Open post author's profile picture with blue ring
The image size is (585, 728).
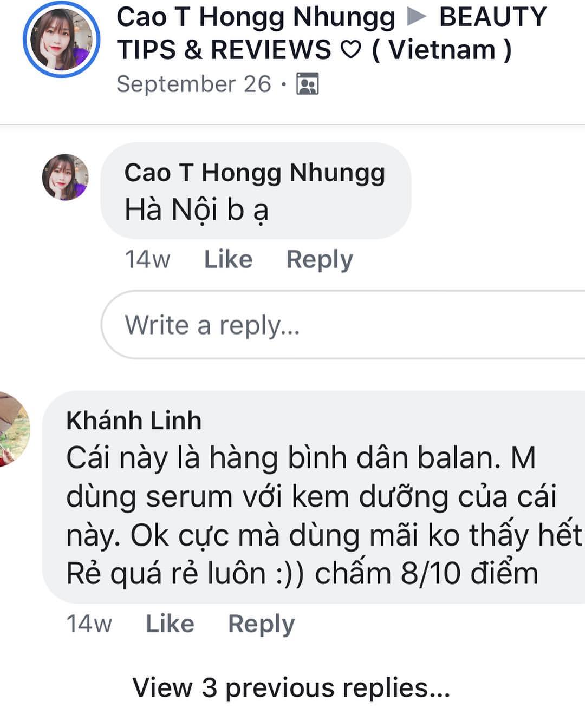[x=61, y=40]
